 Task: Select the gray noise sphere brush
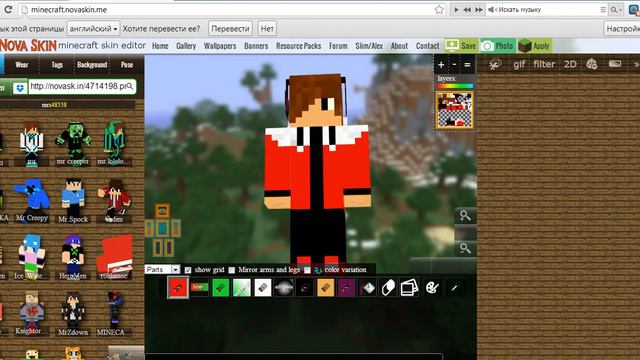(284, 288)
